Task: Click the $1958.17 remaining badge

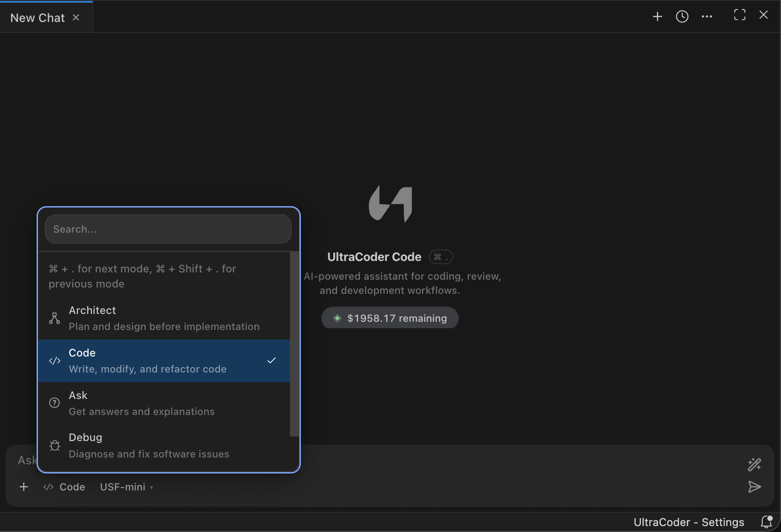Action: (390, 318)
